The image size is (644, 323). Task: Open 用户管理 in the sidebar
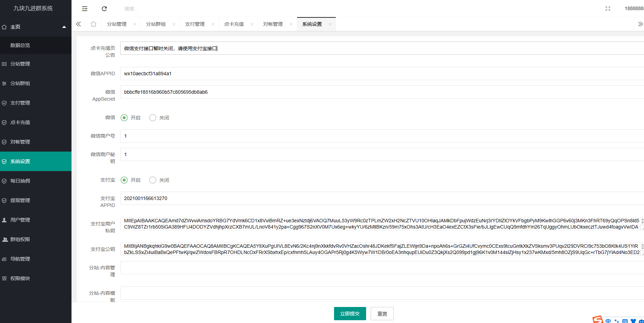20,220
